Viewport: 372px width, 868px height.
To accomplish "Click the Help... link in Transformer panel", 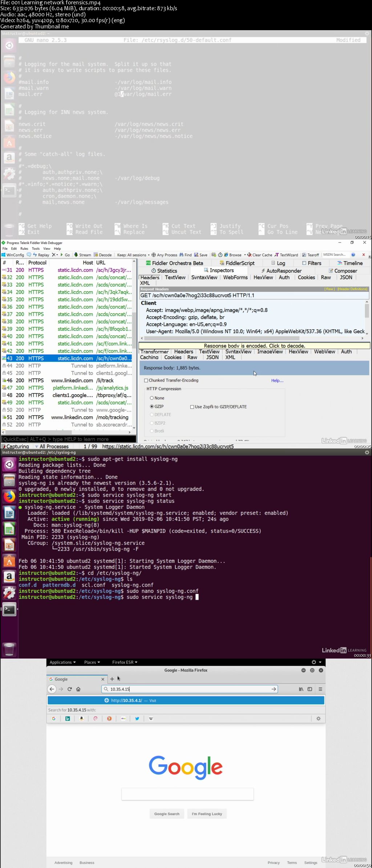I will tap(277, 380).
